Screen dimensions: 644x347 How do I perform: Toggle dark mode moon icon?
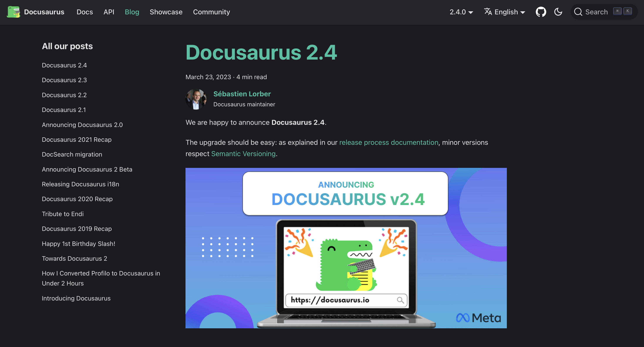[x=558, y=12]
